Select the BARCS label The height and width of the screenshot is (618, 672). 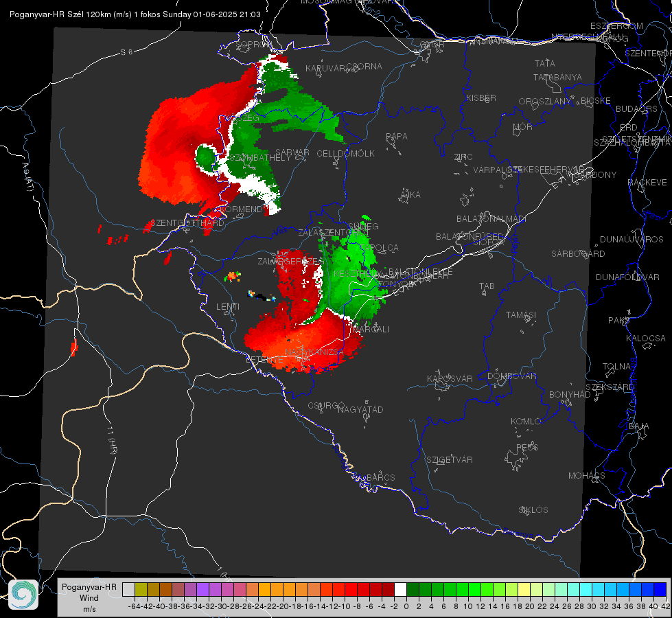click(x=380, y=477)
